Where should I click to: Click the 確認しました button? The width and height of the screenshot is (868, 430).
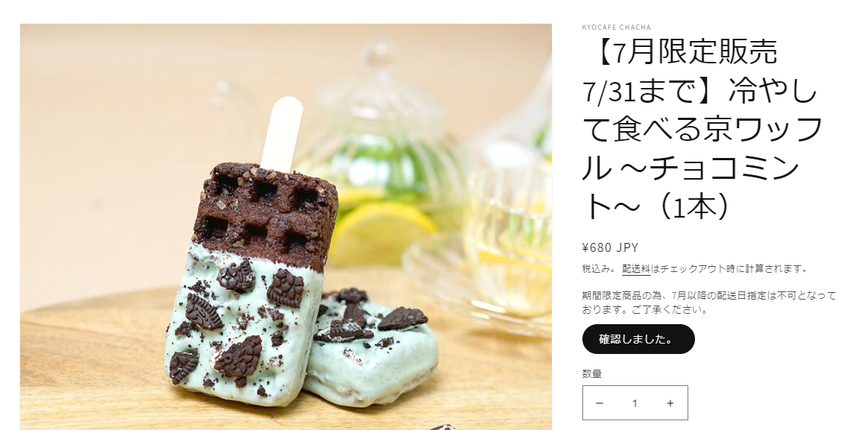click(638, 339)
